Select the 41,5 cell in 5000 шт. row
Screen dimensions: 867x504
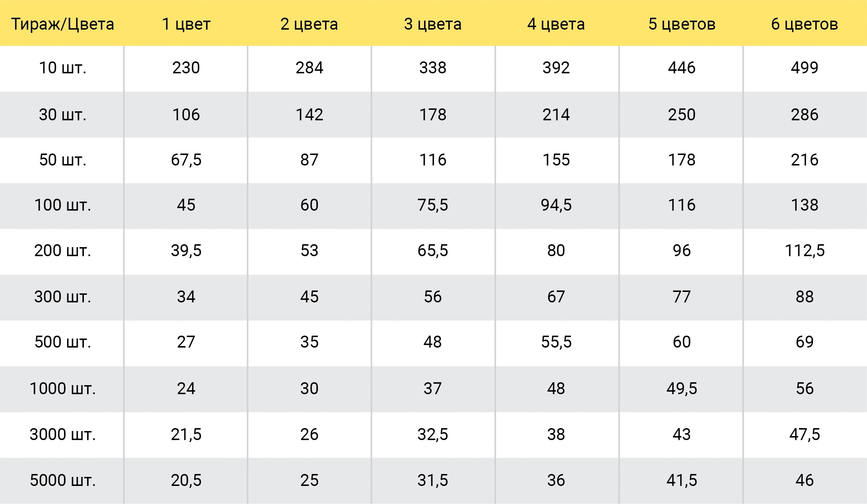tap(682, 480)
